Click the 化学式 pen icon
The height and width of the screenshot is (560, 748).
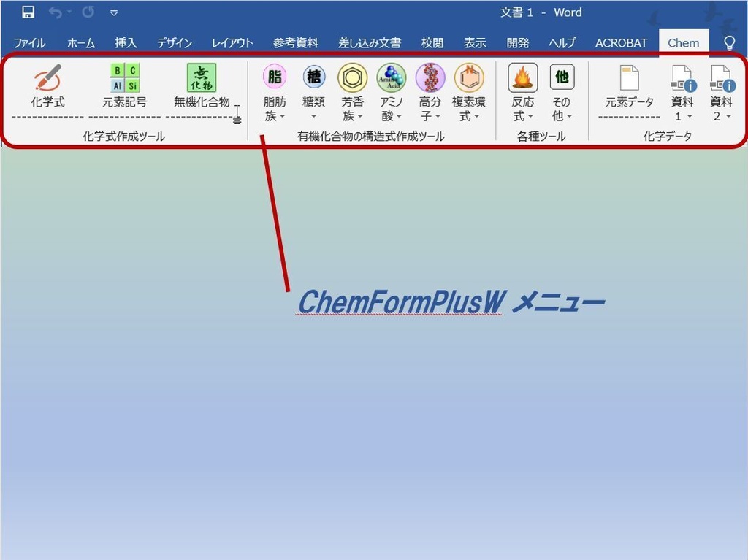(x=47, y=77)
